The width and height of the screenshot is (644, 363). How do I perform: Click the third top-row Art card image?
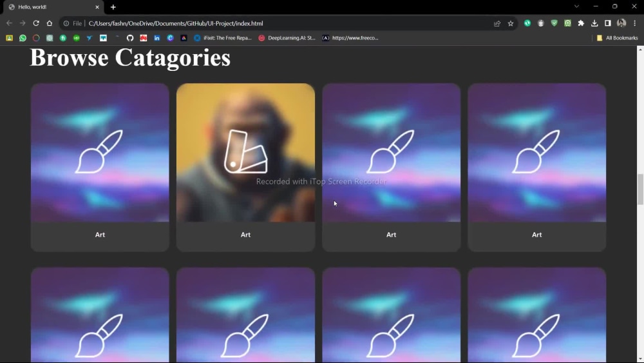[391, 153]
